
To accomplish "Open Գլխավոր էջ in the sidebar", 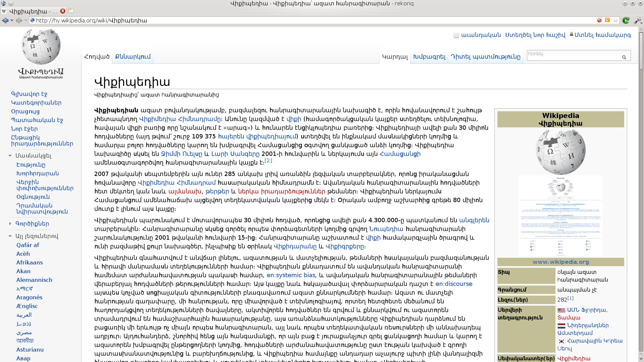I will pyautogui.click(x=29, y=94).
